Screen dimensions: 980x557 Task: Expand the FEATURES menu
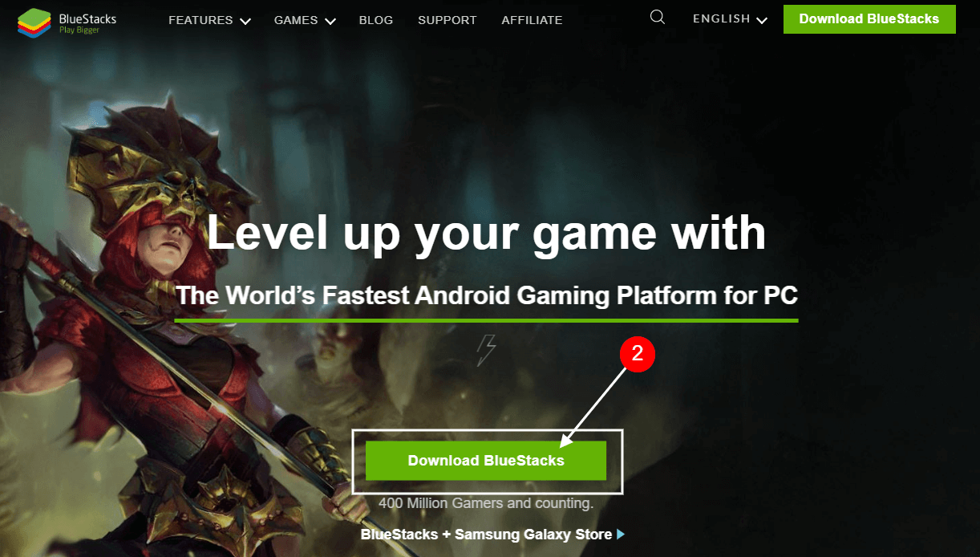pyautogui.click(x=209, y=20)
